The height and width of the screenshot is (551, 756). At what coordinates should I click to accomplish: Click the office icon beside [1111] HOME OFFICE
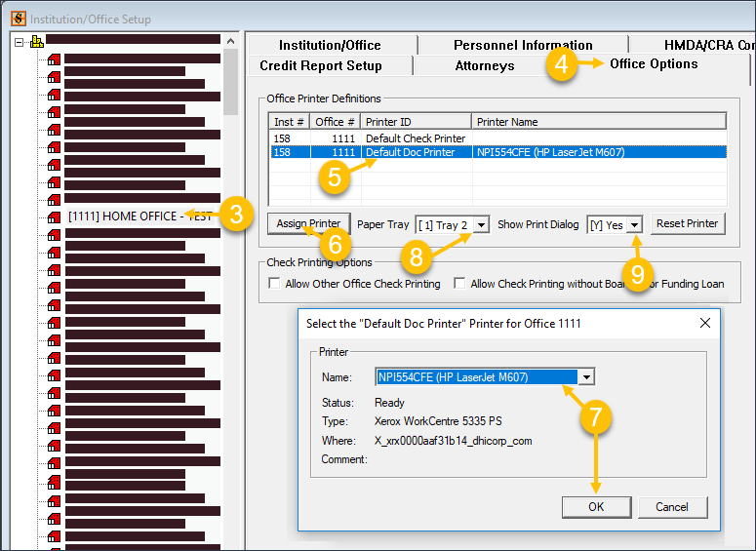[54, 216]
